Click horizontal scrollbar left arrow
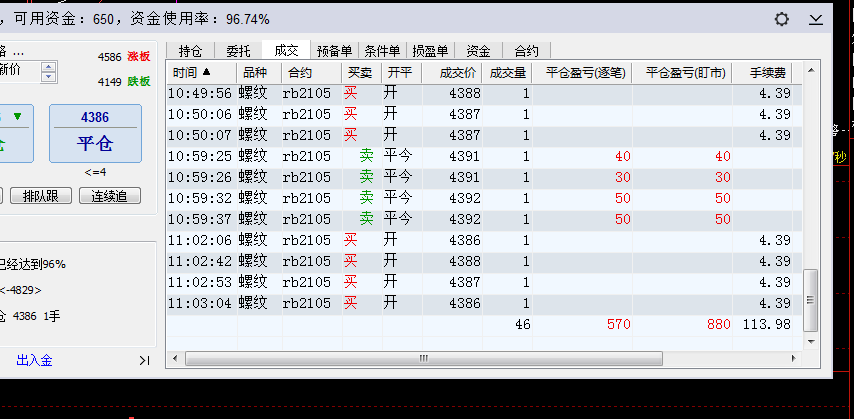This screenshot has height=419, width=854. 175,359
